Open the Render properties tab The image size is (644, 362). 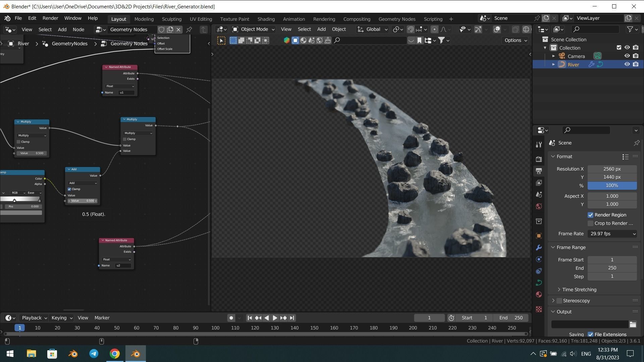pyautogui.click(x=539, y=159)
